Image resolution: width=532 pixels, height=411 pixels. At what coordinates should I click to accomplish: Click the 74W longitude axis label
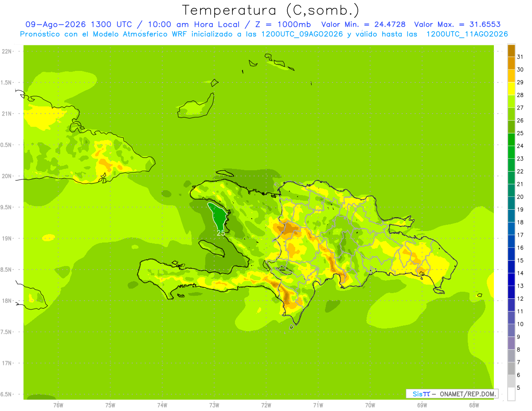tap(162, 406)
